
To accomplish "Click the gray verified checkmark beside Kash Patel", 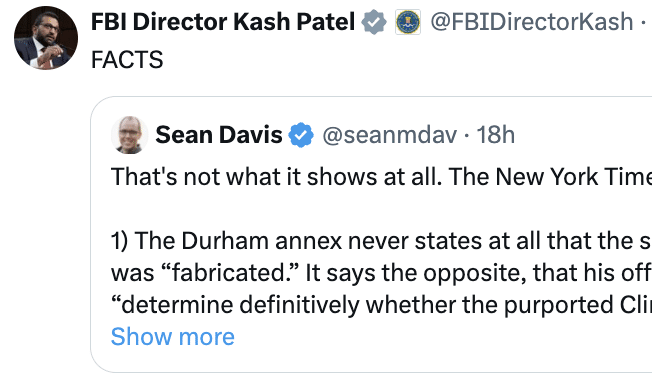I will [374, 22].
